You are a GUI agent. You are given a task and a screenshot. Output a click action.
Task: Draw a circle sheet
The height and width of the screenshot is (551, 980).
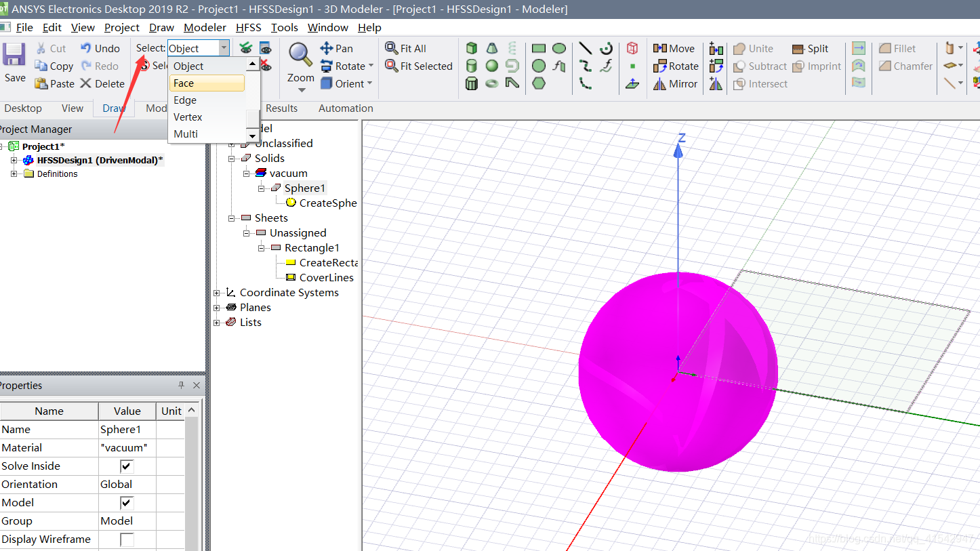539,66
